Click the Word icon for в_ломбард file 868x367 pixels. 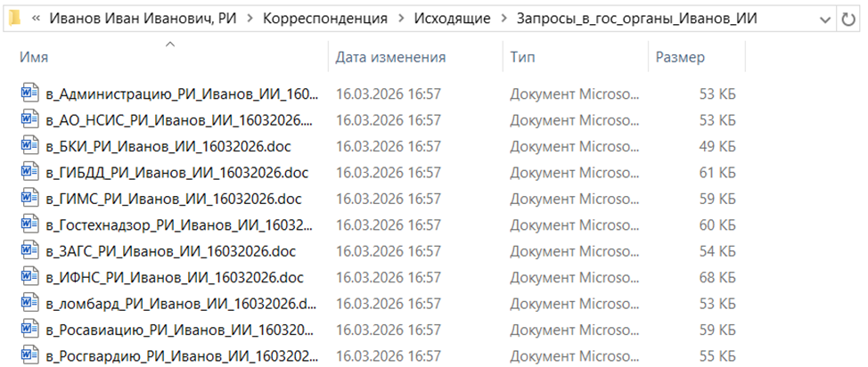coord(26,304)
